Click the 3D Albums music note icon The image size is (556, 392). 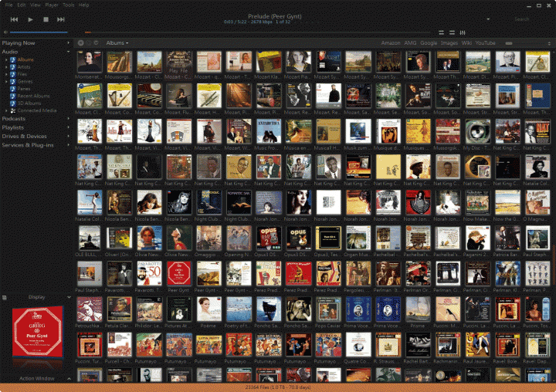tap(13, 103)
